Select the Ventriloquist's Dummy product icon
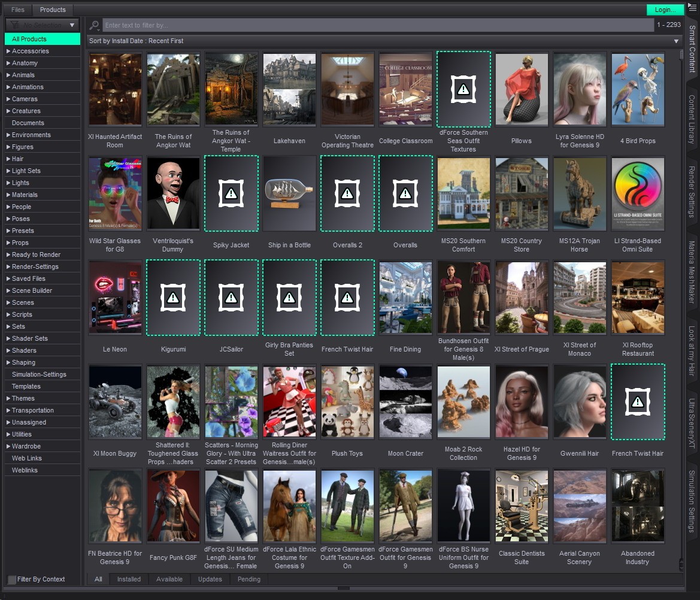The width and height of the screenshot is (700, 600). click(173, 193)
